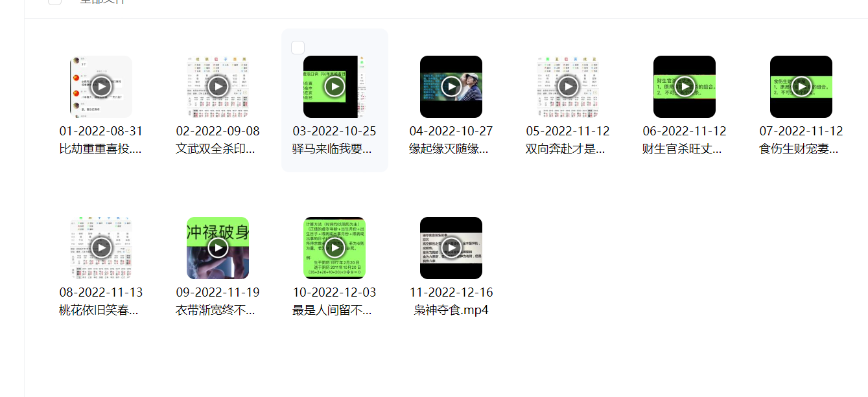Click play icon on 06-2022-11-12 video

[685, 86]
